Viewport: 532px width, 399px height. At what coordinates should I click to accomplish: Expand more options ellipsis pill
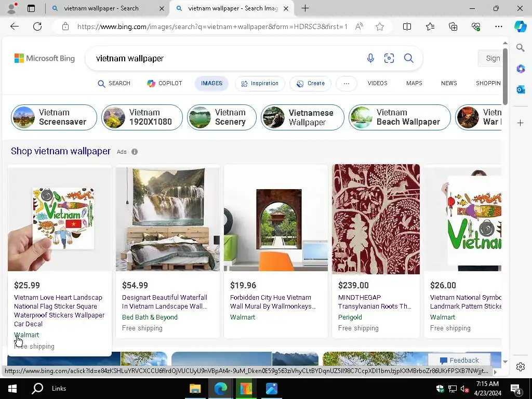346,84
